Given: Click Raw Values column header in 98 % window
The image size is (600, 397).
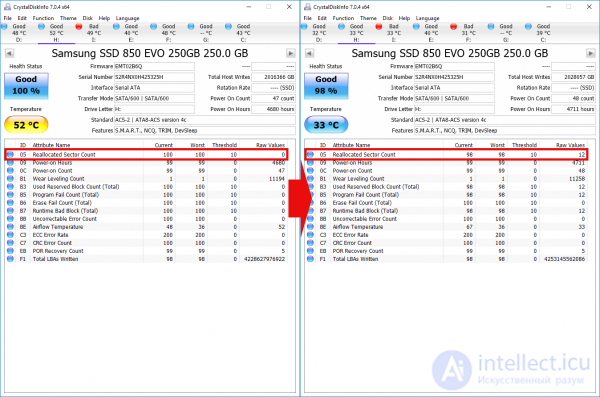Looking at the screenshot, I should point(570,145).
